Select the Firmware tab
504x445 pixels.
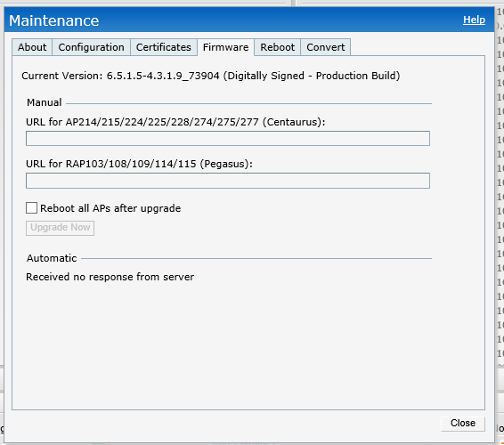click(225, 47)
